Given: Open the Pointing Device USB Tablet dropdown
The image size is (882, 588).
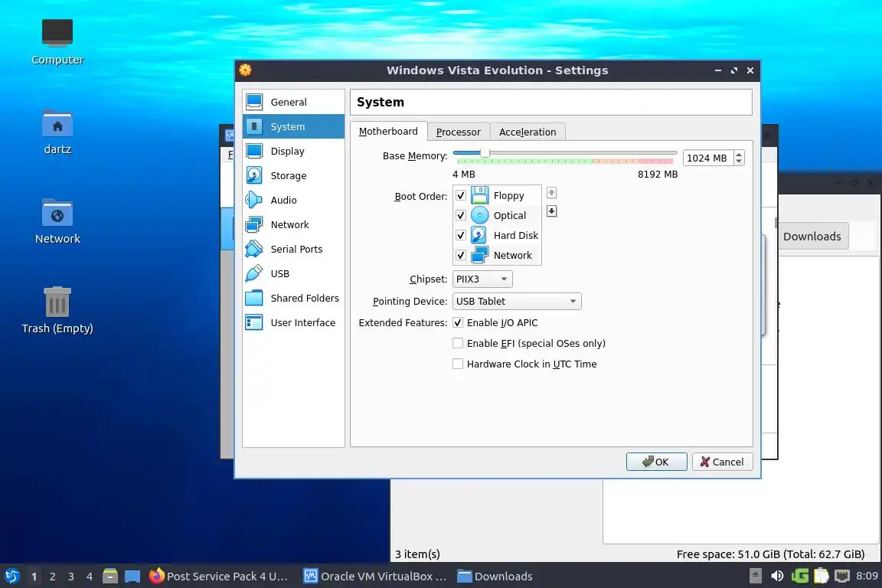Looking at the screenshot, I should [516, 301].
